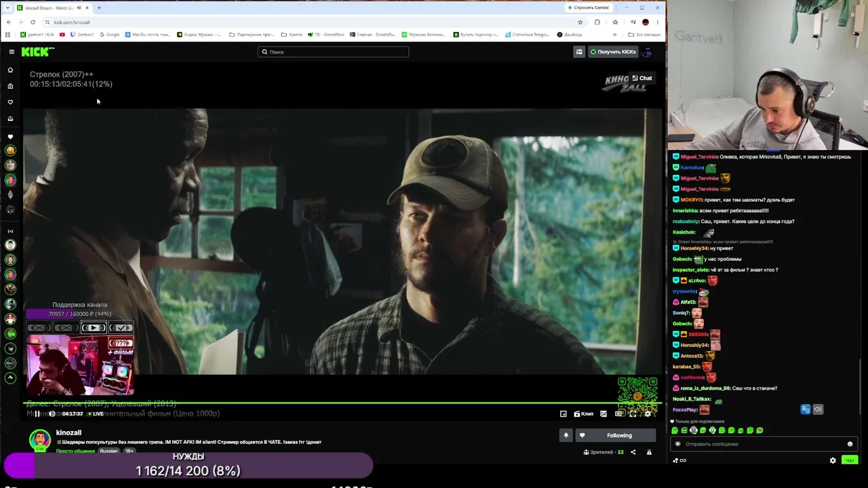Go back in browser history
Screen dimensions: 868x488
tap(8, 22)
